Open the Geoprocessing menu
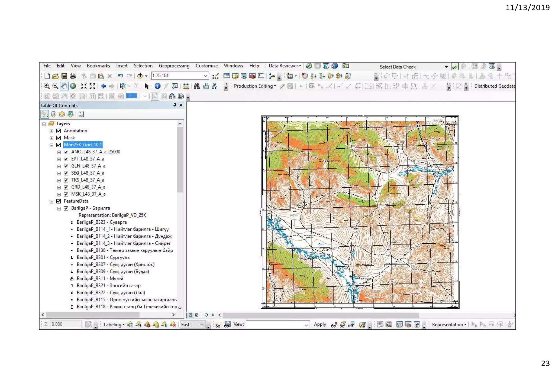555x392 pixels. pos(174,66)
